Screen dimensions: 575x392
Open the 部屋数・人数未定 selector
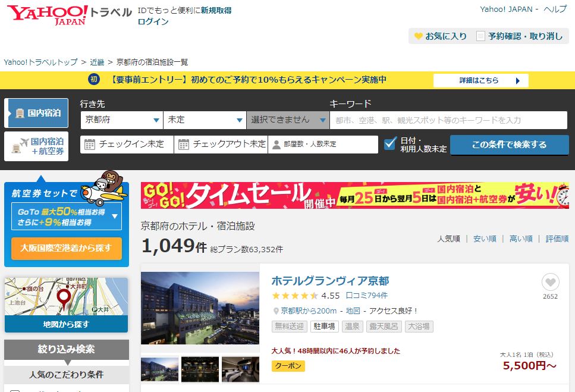(323, 144)
